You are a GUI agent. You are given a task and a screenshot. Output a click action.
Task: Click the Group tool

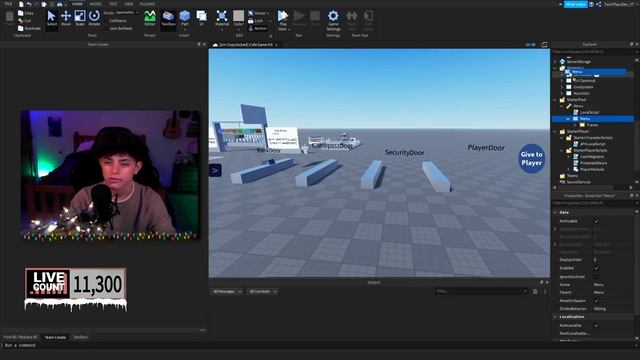[258, 13]
